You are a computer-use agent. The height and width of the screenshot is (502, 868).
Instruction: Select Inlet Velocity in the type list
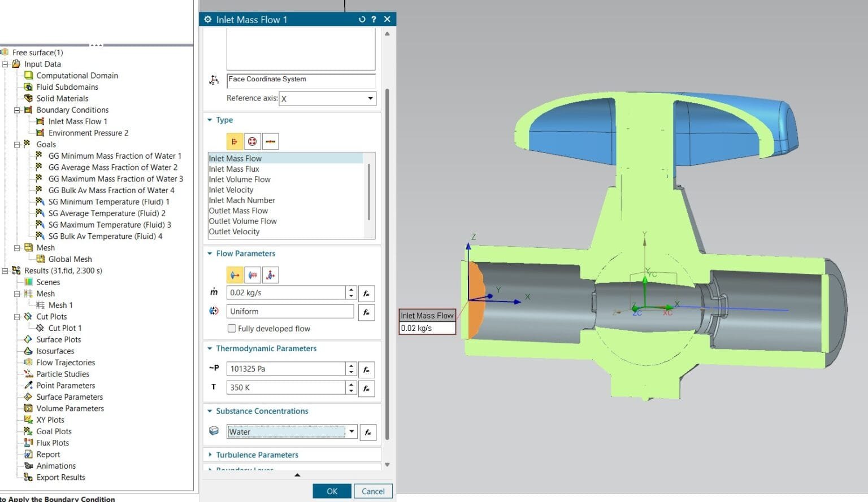(x=232, y=190)
